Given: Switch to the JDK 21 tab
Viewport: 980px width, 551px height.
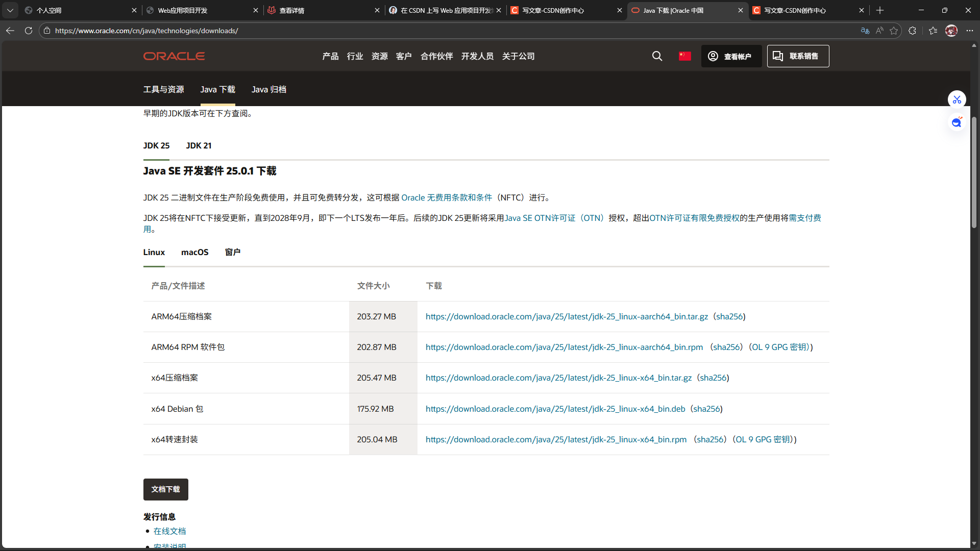Looking at the screenshot, I should [199, 146].
